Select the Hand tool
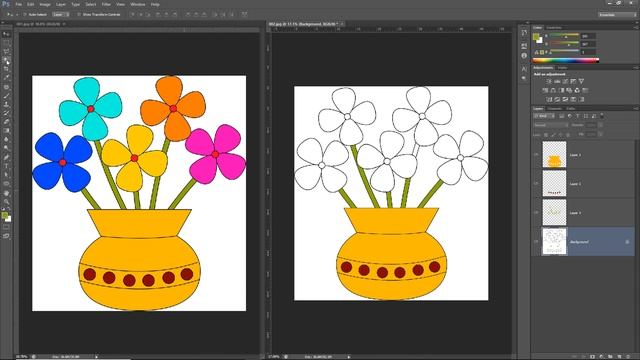The height and width of the screenshot is (360, 640). tap(6, 193)
